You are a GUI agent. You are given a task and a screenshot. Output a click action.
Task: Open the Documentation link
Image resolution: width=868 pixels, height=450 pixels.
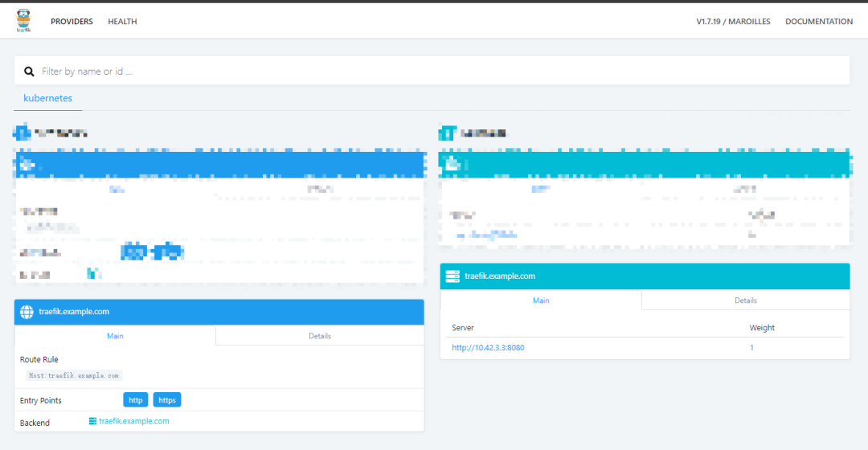coord(819,22)
